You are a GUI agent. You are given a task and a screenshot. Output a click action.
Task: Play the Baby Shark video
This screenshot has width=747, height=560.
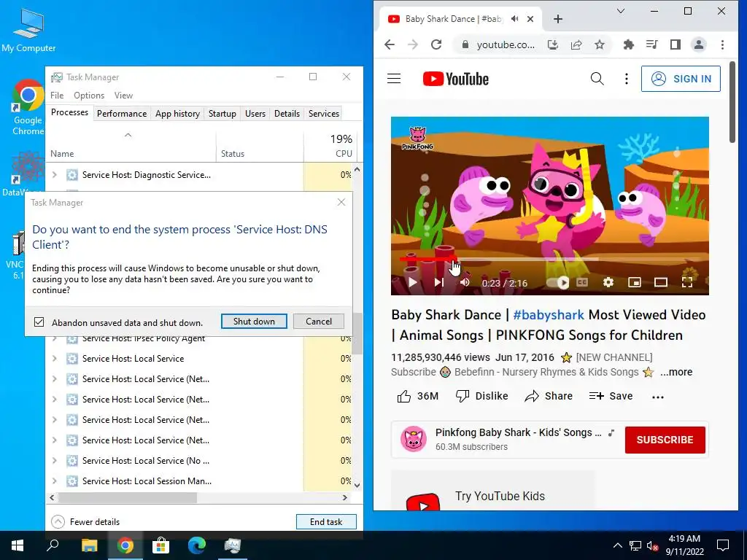(413, 282)
